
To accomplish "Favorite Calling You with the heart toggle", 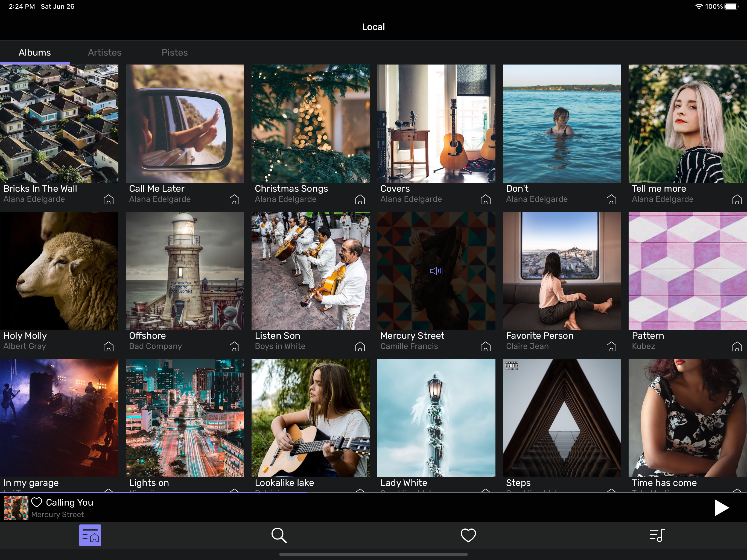I will 36,502.
